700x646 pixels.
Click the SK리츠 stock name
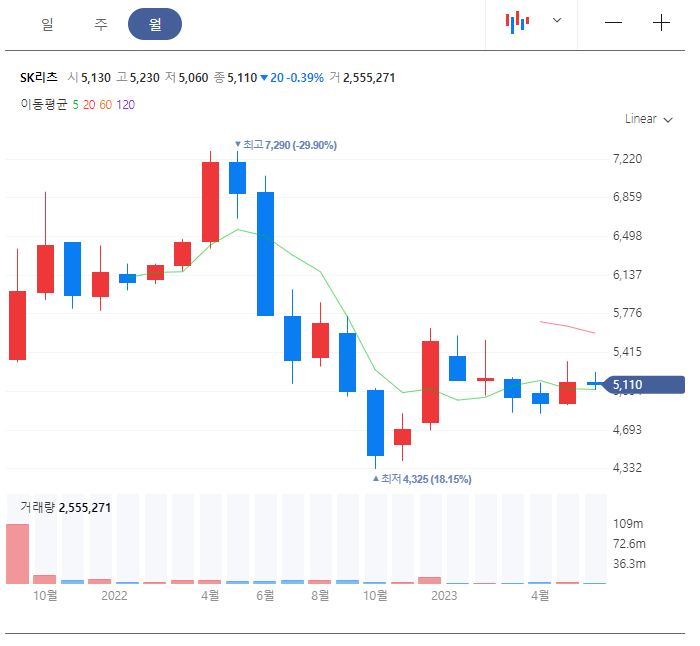[x=39, y=78]
